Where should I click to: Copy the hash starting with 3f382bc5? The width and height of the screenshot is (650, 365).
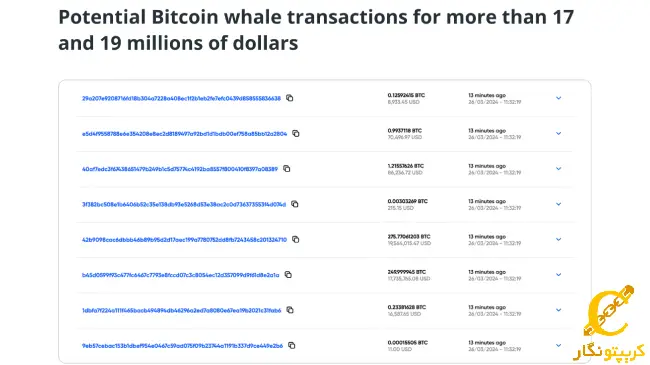coord(295,204)
